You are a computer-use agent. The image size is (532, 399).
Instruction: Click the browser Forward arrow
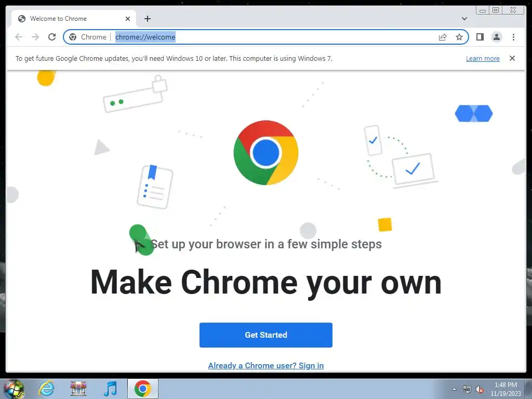point(35,37)
